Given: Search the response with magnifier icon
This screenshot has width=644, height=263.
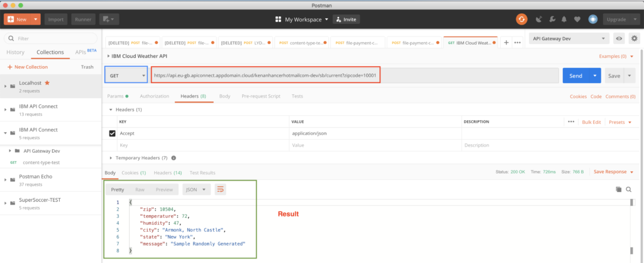Looking at the screenshot, I should pos(628,189).
